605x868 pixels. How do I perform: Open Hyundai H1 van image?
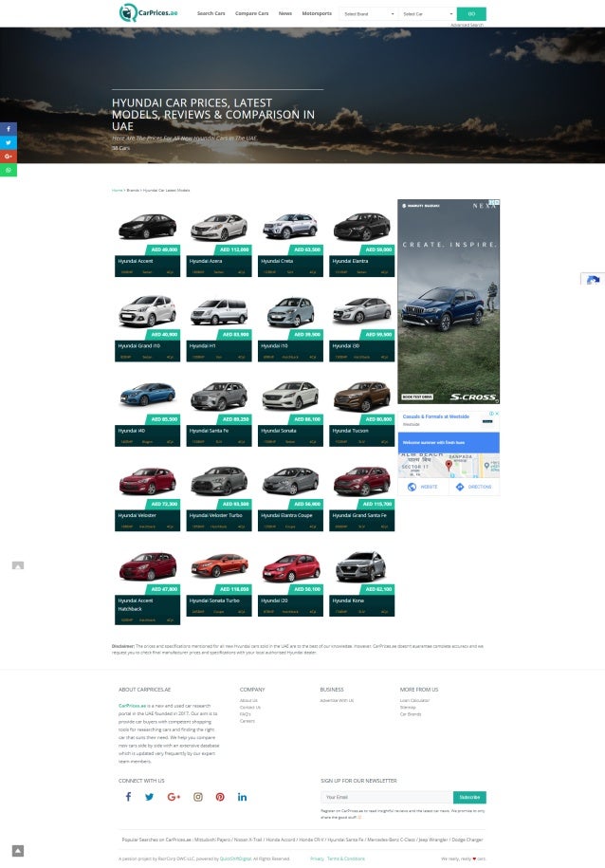pyautogui.click(x=219, y=311)
